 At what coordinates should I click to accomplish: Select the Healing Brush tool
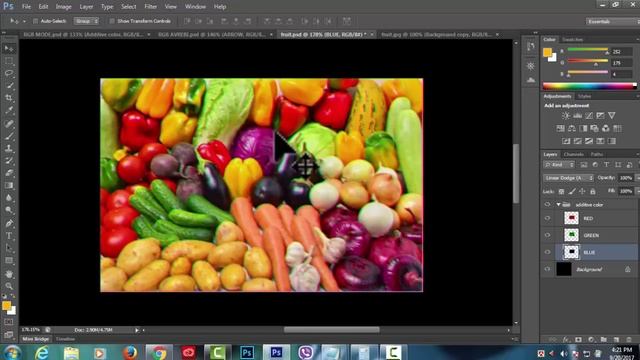9,123
